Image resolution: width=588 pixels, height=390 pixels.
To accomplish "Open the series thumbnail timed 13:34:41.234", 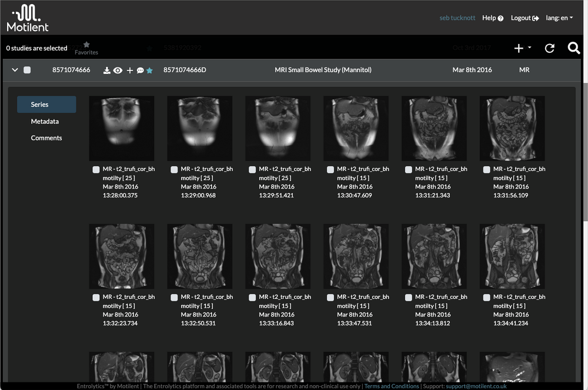I will 512,256.
